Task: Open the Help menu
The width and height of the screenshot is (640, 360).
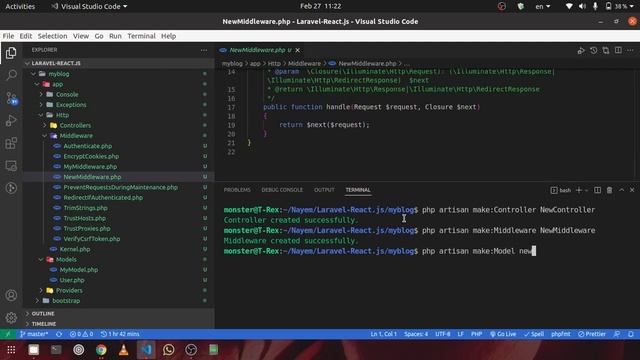Action: pos(168,36)
